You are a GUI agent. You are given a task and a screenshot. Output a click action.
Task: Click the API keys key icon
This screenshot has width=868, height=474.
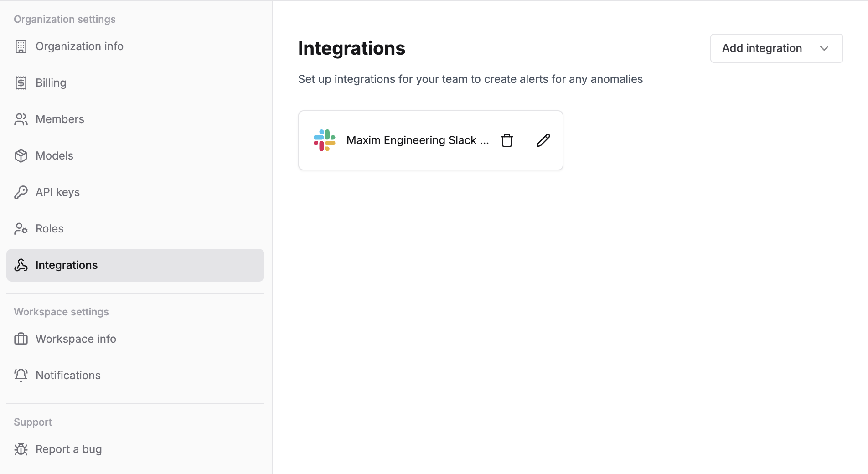(x=21, y=192)
